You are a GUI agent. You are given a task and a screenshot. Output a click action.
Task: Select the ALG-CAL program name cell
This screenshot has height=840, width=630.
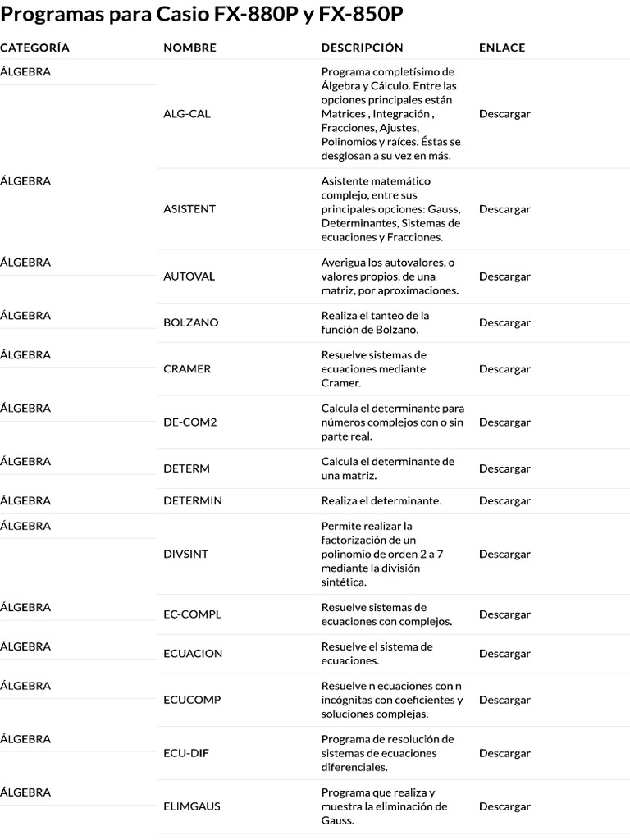point(187,113)
